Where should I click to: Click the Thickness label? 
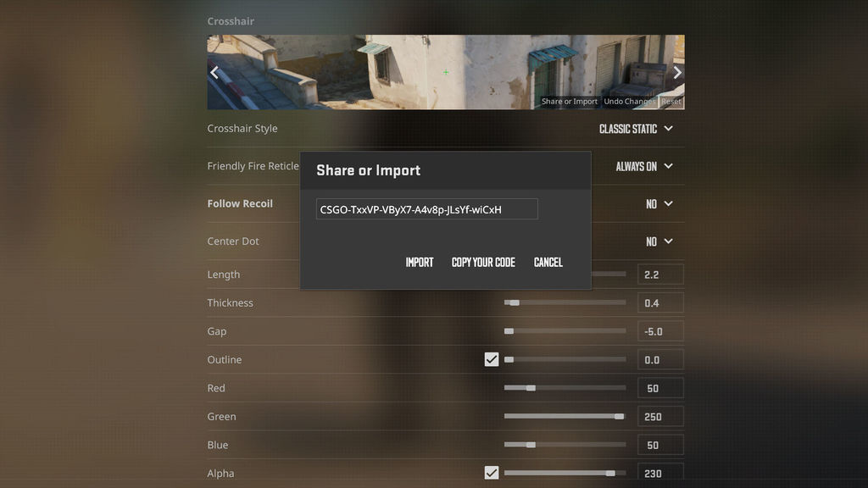(x=230, y=302)
